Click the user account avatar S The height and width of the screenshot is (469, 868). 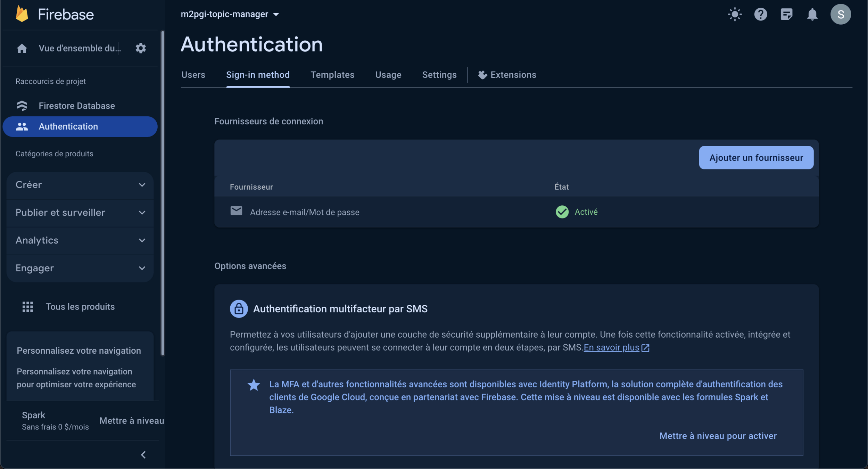click(841, 14)
